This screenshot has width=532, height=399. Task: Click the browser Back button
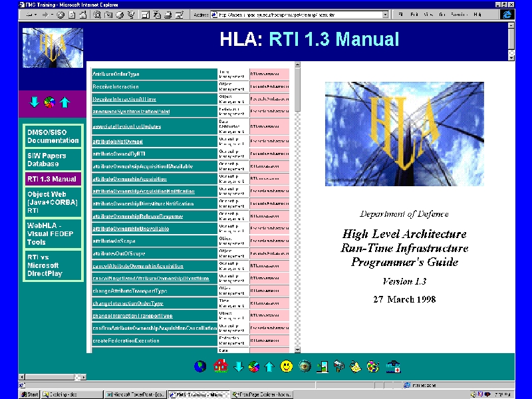(x=30, y=15)
